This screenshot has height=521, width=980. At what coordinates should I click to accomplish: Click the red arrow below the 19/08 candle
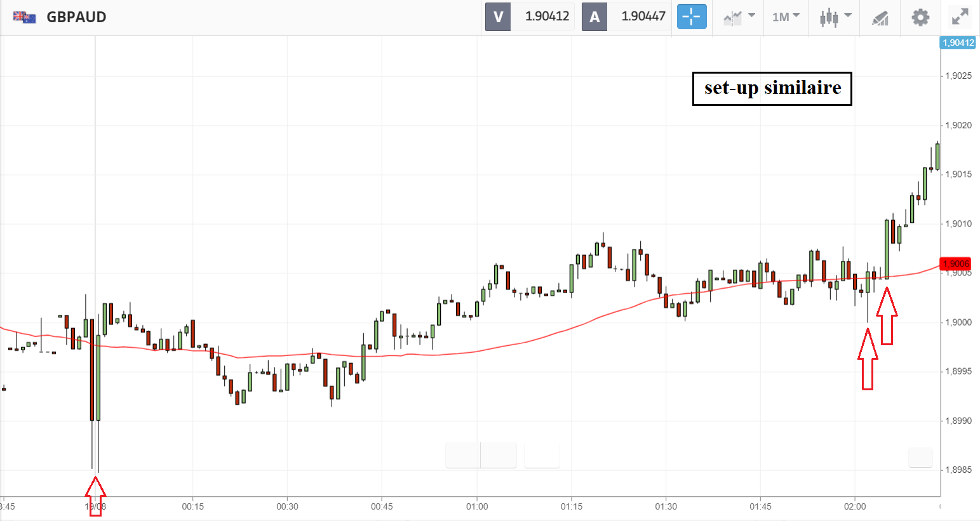[x=95, y=496]
